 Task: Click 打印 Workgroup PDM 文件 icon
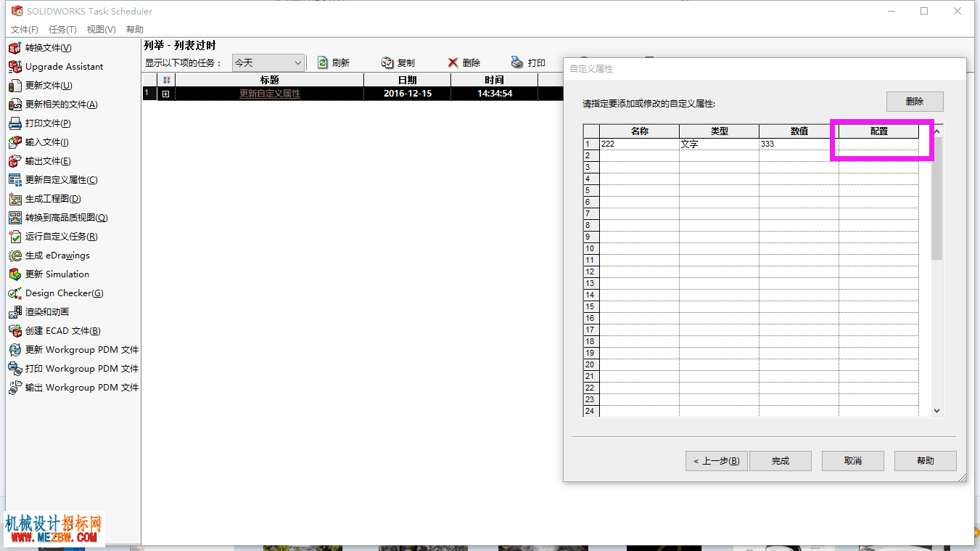coord(15,369)
